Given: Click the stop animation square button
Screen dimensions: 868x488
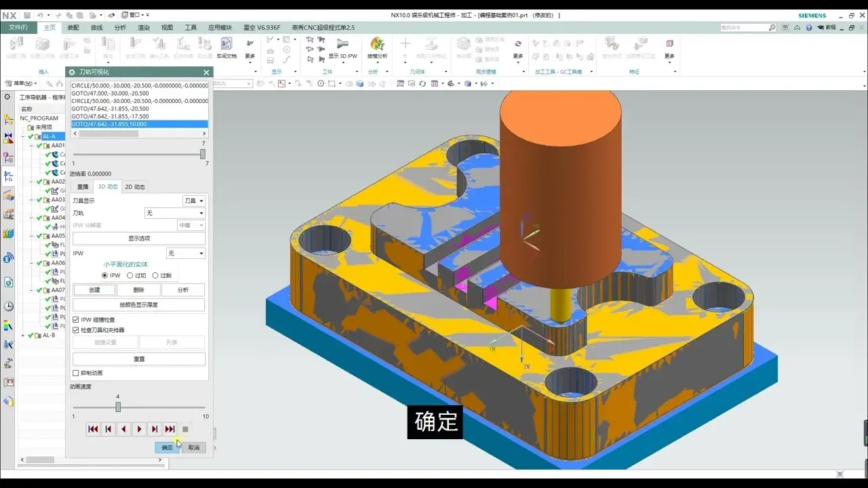Looking at the screenshot, I should pos(185,429).
